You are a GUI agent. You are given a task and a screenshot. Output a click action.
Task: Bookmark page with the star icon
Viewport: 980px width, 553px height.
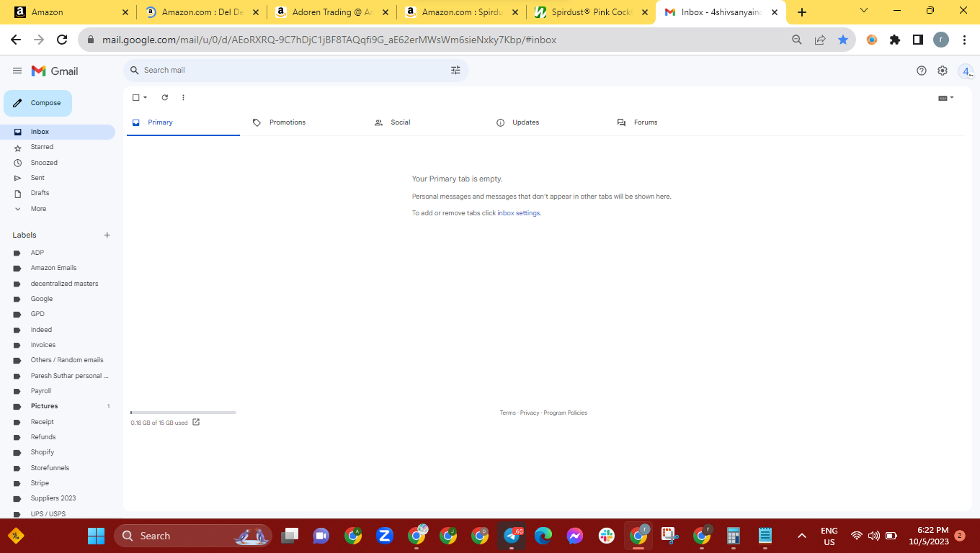843,40
